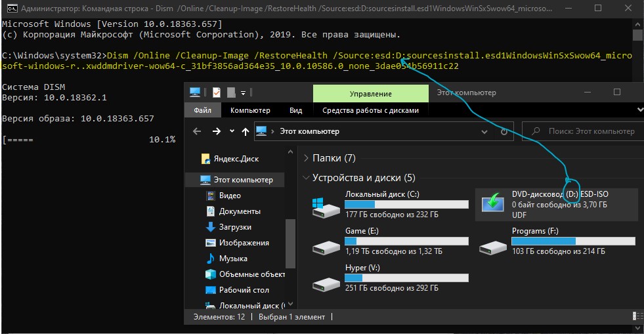Viewport: 644px width, 334px height.
Task: Click the Properties checkmark icon in Explorer toolbar
Action: pos(217,93)
